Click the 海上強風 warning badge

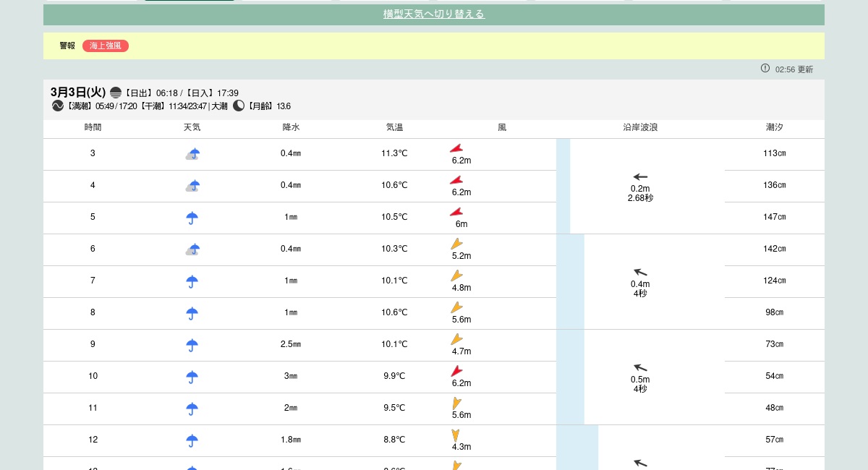coord(106,46)
